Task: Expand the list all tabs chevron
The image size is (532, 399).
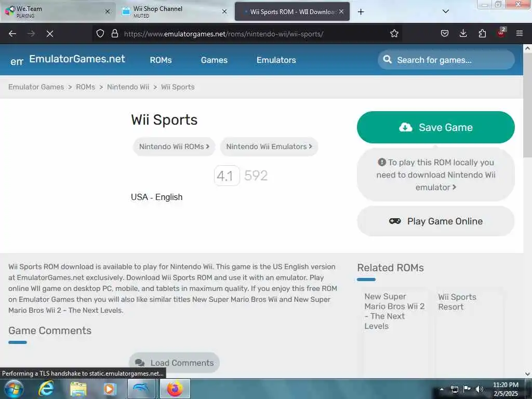Action: pyautogui.click(x=446, y=11)
